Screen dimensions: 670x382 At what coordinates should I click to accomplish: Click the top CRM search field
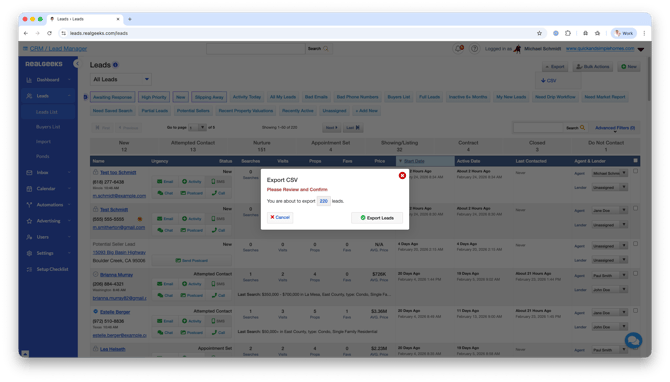pos(256,49)
